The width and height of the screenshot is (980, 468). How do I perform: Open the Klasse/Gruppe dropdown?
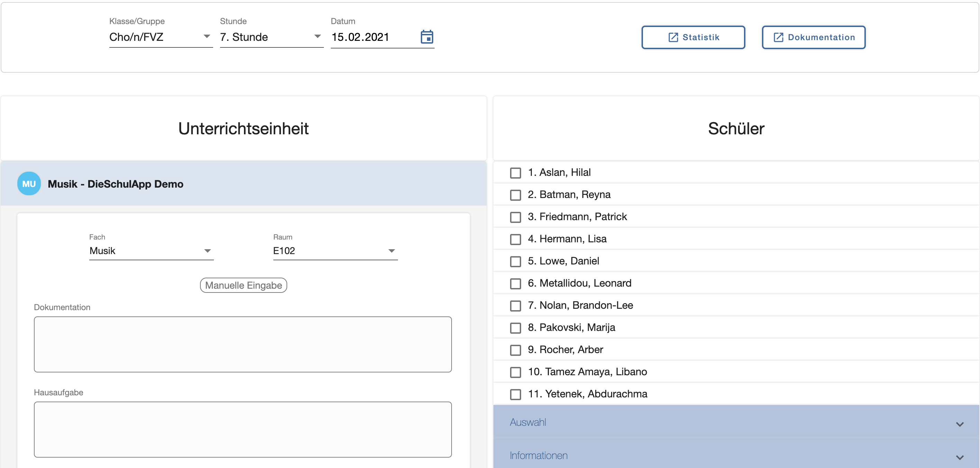pyautogui.click(x=161, y=37)
